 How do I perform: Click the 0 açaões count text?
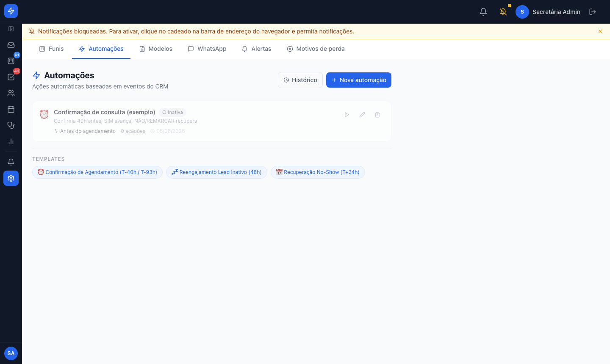[x=133, y=131]
